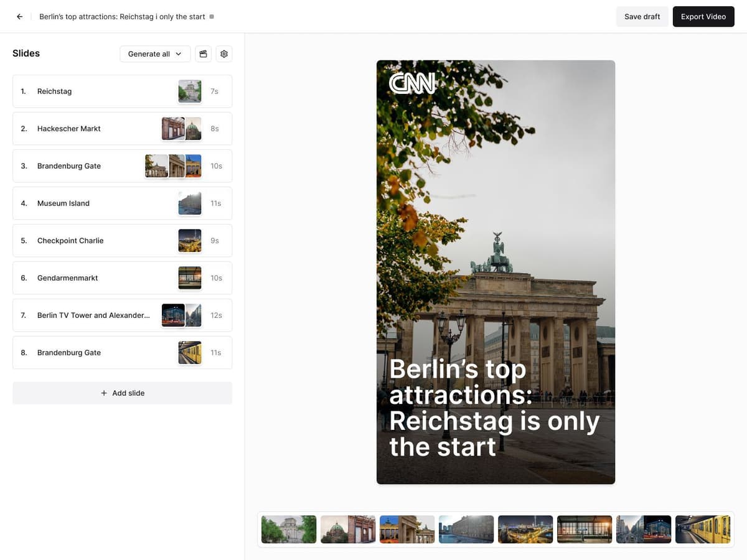Open slides settings gear icon
The height and width of the screenshot is (560, 747).
pyautogui.click(x=224, y=54)
